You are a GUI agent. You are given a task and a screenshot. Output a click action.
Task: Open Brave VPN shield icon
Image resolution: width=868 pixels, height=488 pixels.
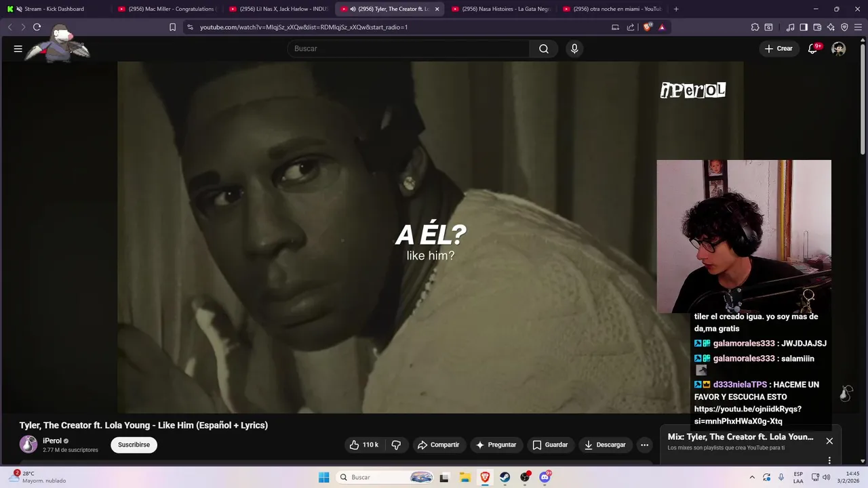coord(844,27)
